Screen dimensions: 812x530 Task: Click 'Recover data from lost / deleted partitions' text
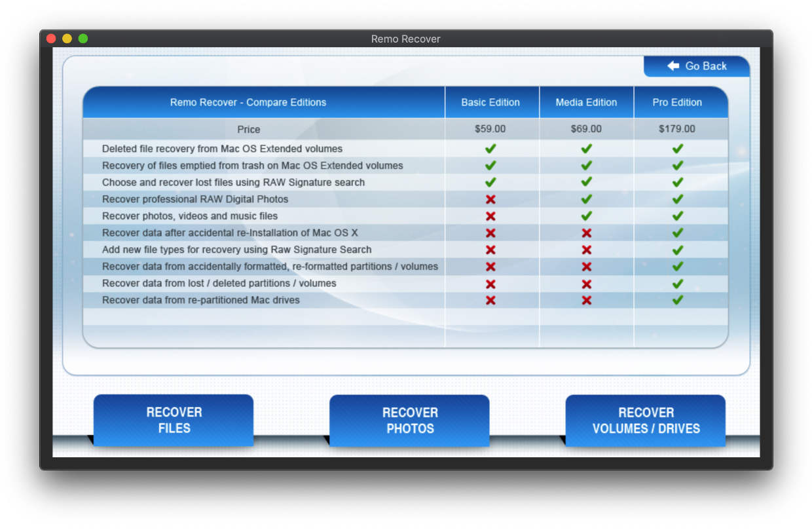click(219, 284)
